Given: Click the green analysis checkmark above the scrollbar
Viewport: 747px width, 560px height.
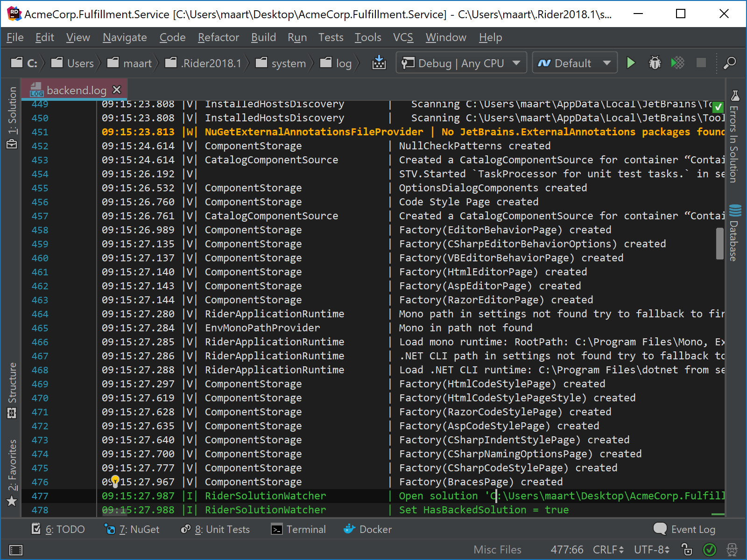Looking at the screenshot, I should 718,107.
